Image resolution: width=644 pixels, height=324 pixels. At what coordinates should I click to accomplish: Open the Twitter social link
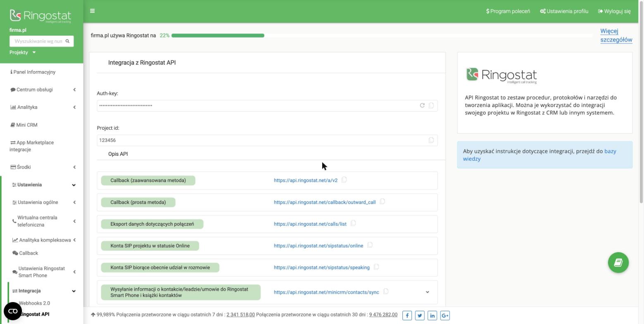(x=420, y=316)
